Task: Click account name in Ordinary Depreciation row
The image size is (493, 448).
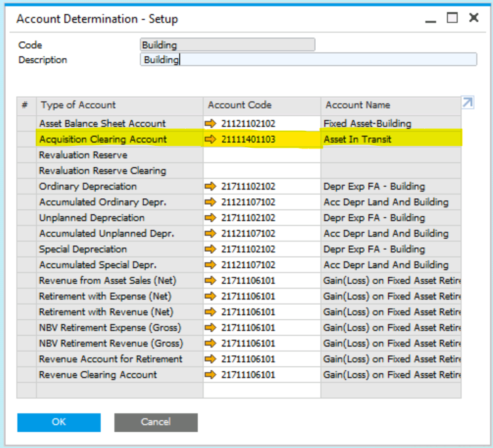Action: [x=374, y=186]
